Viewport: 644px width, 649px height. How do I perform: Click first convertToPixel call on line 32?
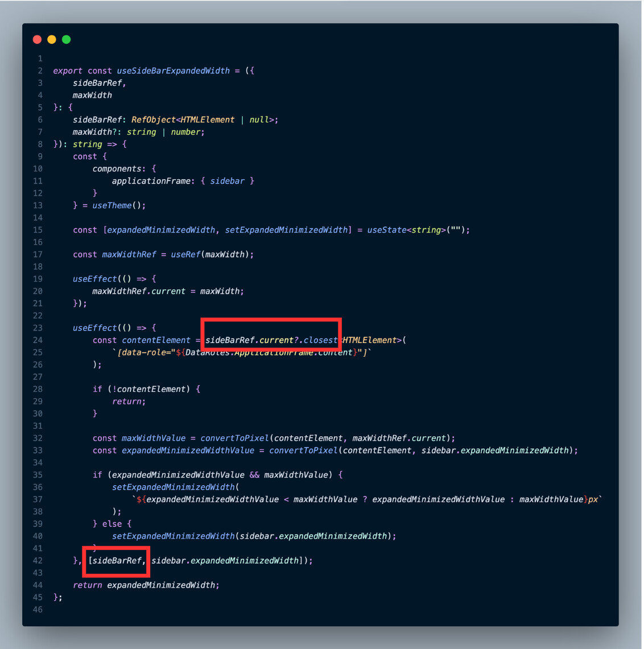(x=234, y=439)
